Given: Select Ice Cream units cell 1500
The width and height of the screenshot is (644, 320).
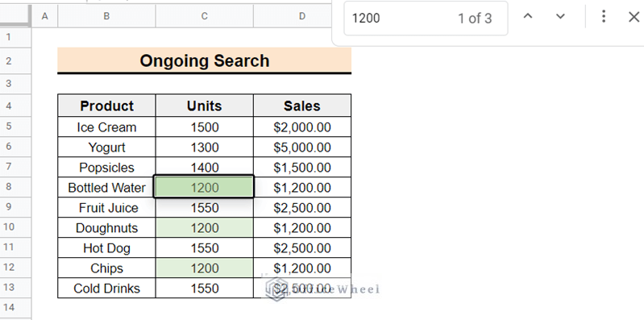Looking at the screenshot, I should (x=204, y=127).
